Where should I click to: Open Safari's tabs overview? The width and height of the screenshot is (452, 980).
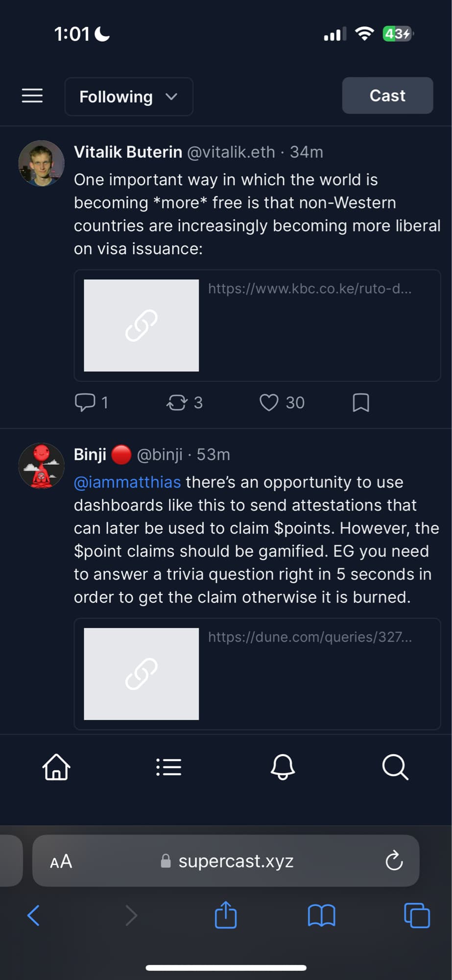click(417, 915)
